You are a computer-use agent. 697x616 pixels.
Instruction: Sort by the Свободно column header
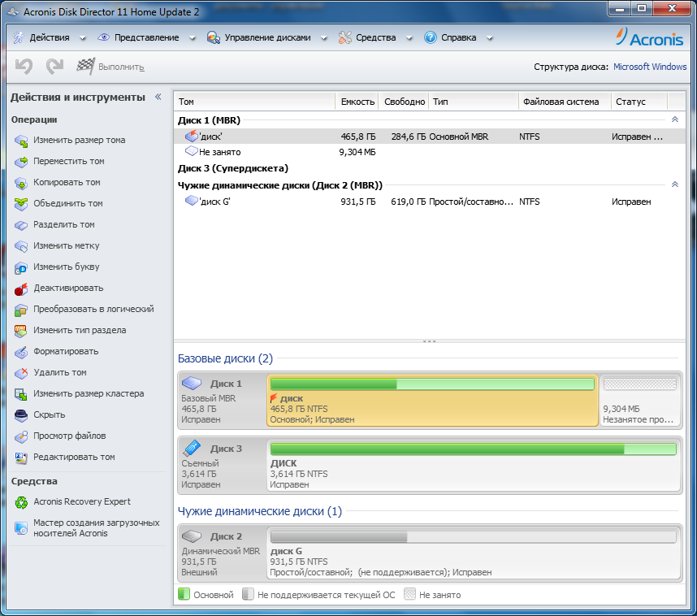(404, 102)
